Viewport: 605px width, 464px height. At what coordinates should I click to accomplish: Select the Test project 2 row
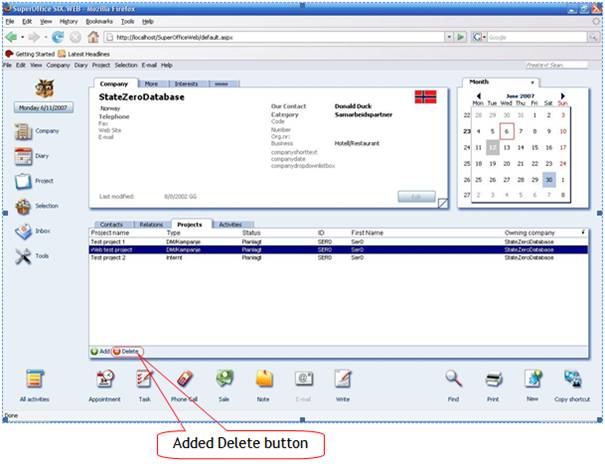(x=338, y=258)
